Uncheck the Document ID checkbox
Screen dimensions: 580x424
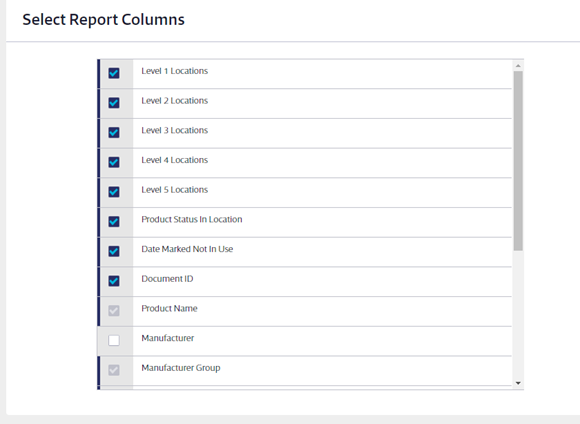click(114, 281)
